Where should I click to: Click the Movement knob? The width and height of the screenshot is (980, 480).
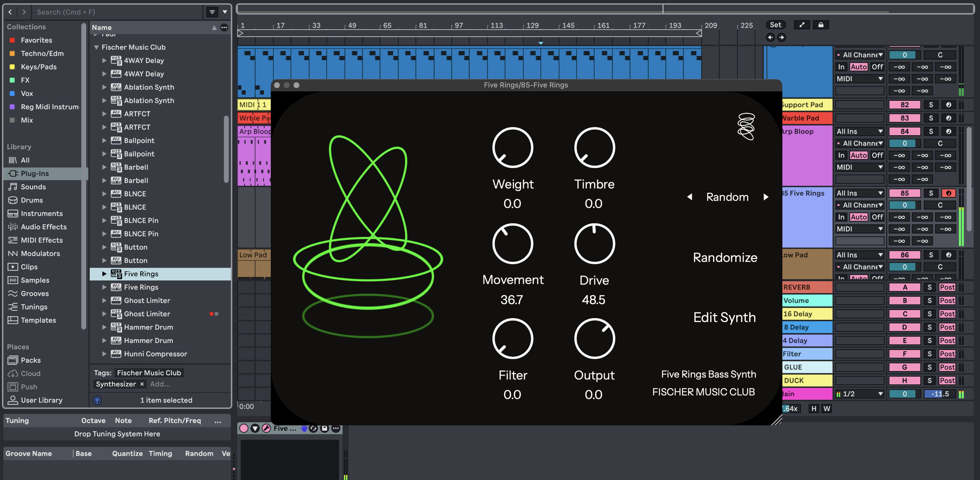[x=512, y=244]
